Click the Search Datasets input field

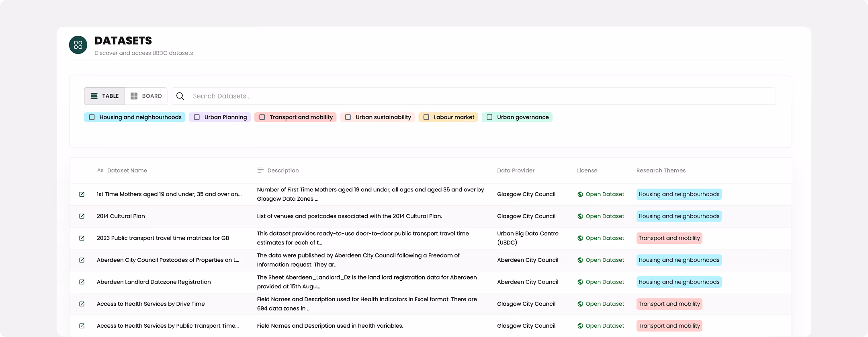(474, 96)
